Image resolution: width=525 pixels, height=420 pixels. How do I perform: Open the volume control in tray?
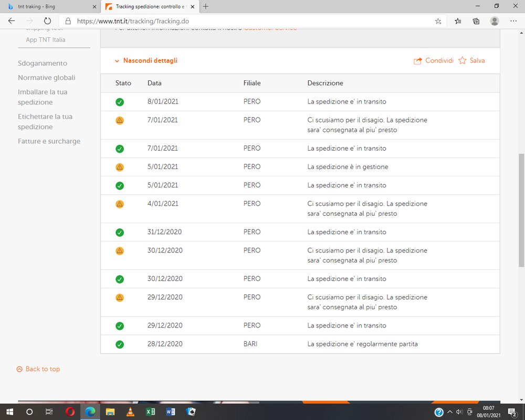(x=459, y=412)
